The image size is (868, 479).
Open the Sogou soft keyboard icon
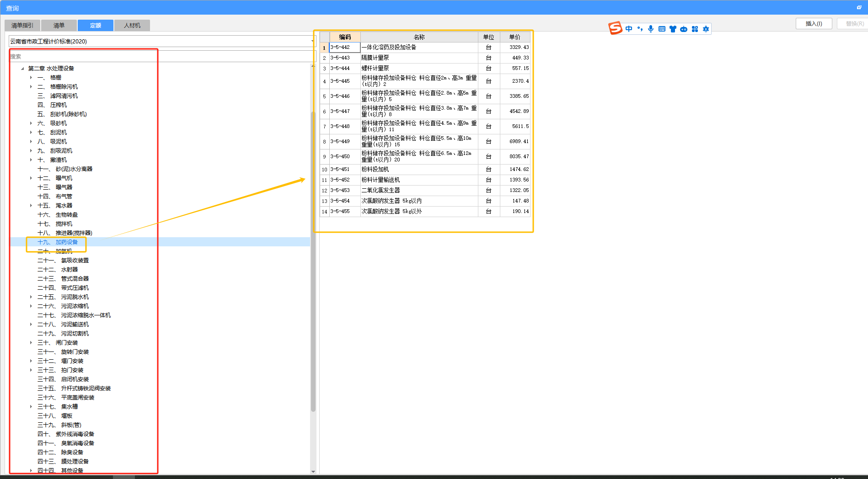[x=662, y=29]
